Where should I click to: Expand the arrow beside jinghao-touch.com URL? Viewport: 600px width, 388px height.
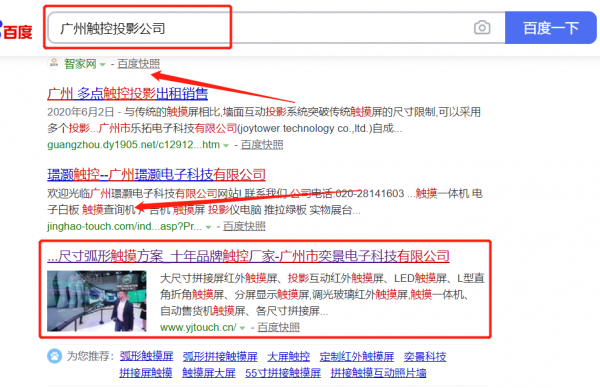click(x=208, y=227)
